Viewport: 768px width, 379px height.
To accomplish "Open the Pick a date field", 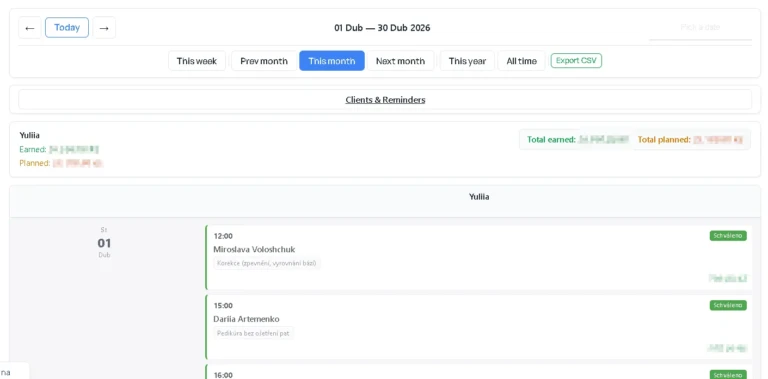I will point(700,27).
